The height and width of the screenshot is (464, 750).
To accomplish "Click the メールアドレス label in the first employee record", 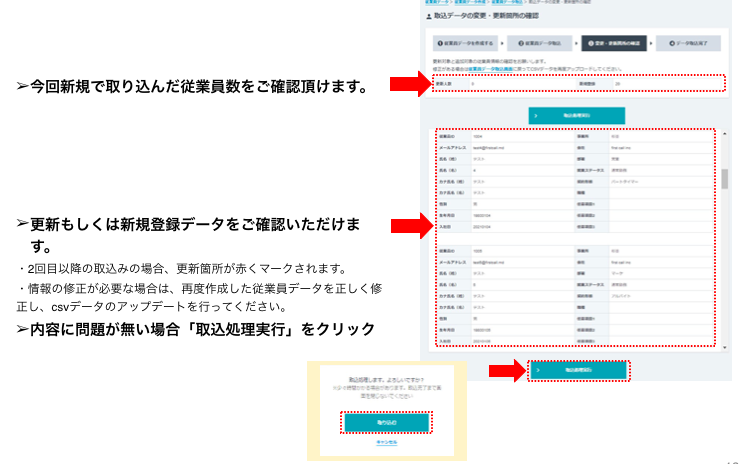I will (452, 148).
